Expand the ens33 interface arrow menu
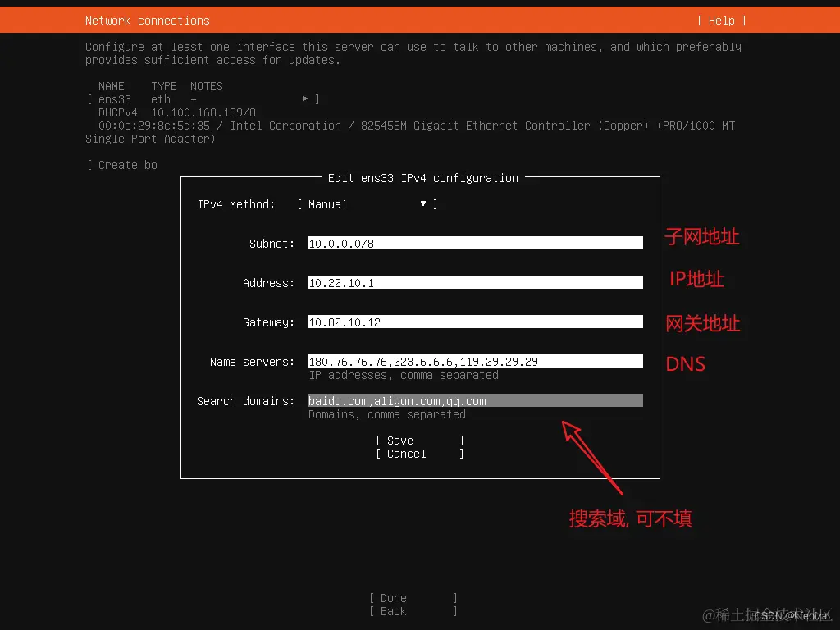840x630 pixels. 305,98
